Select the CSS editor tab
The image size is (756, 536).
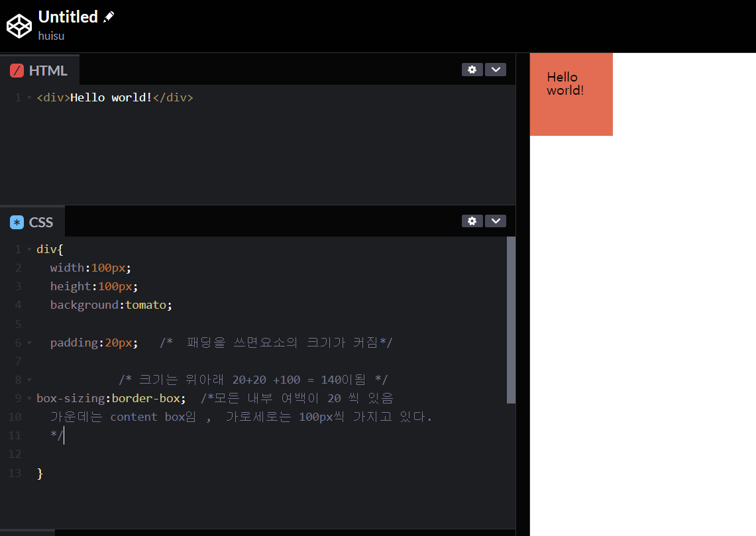pos(32,222)
